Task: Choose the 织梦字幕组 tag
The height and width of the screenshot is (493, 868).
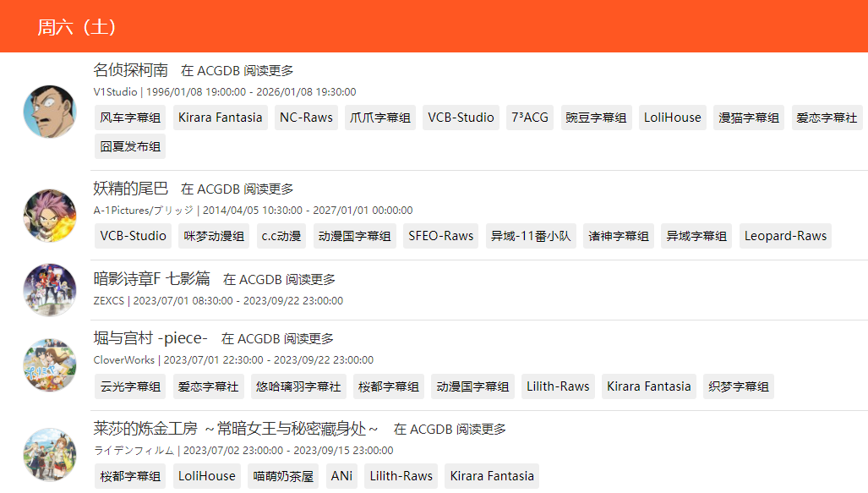Action: [x=739, y=386]
